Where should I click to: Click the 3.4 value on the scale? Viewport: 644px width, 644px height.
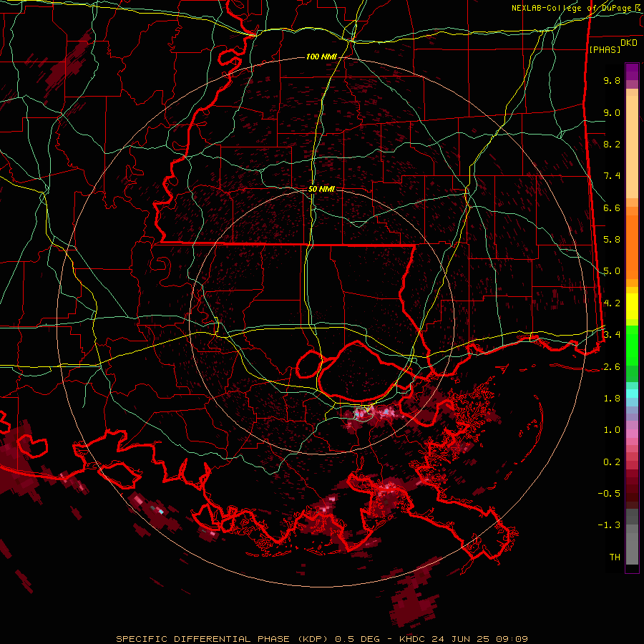click(x=612, y=335)
